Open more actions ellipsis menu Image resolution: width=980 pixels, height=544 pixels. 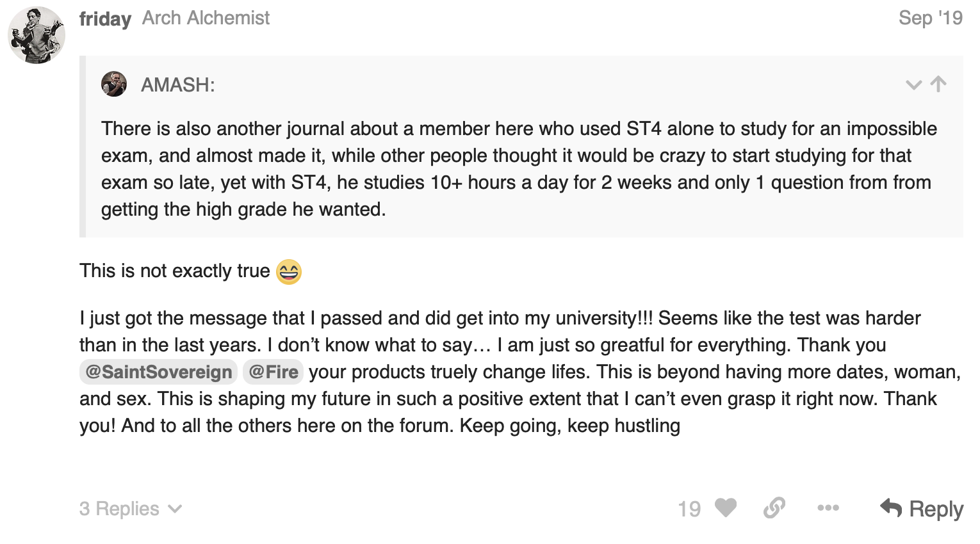pyautogui.click(x=828, y=508)
